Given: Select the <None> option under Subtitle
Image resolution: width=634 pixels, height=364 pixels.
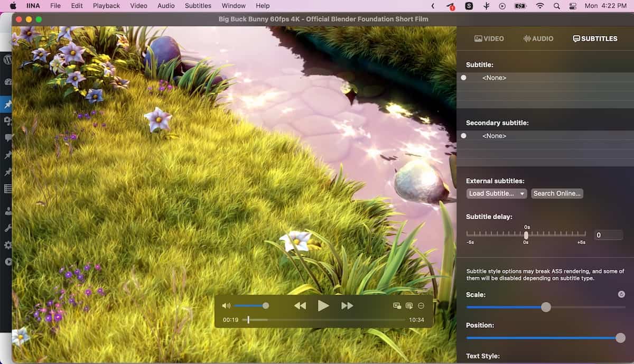Looking at the screenshot, I should point(494,78).
